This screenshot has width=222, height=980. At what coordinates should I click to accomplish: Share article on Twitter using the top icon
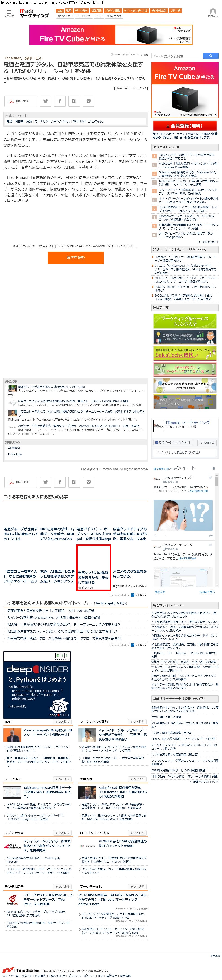46,101
